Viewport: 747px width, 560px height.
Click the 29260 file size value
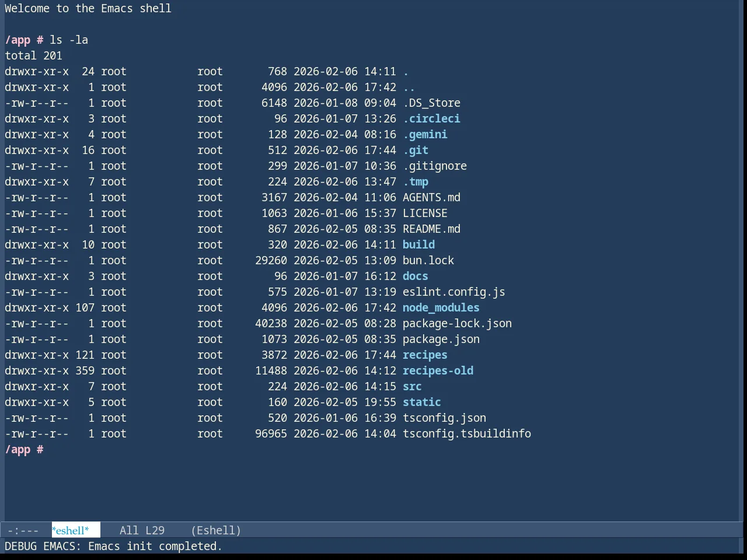click(x=271, y=260)
